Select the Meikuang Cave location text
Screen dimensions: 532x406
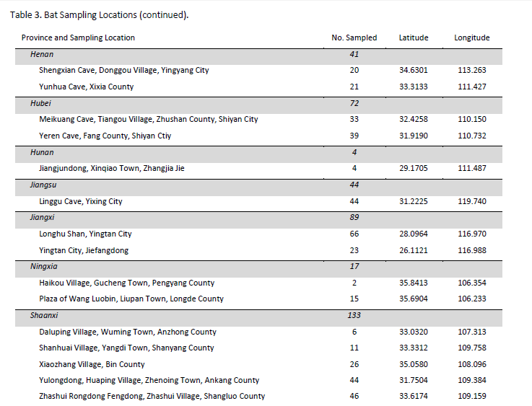[x=148, y=120]
